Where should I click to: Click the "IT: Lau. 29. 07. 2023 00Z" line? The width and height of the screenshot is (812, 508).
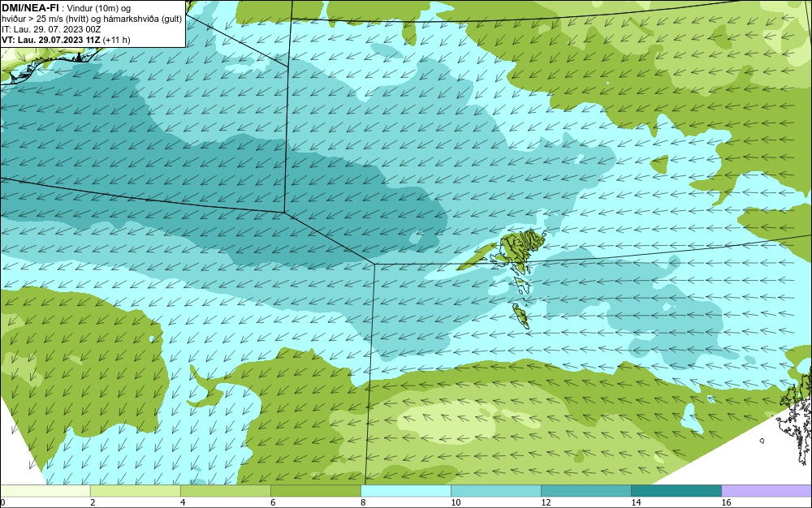tap(50, 29)
